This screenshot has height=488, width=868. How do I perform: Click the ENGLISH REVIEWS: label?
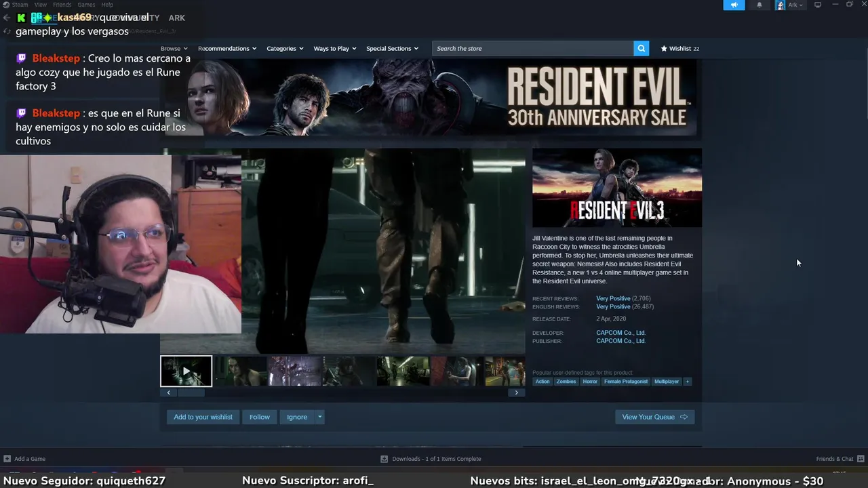556,307
